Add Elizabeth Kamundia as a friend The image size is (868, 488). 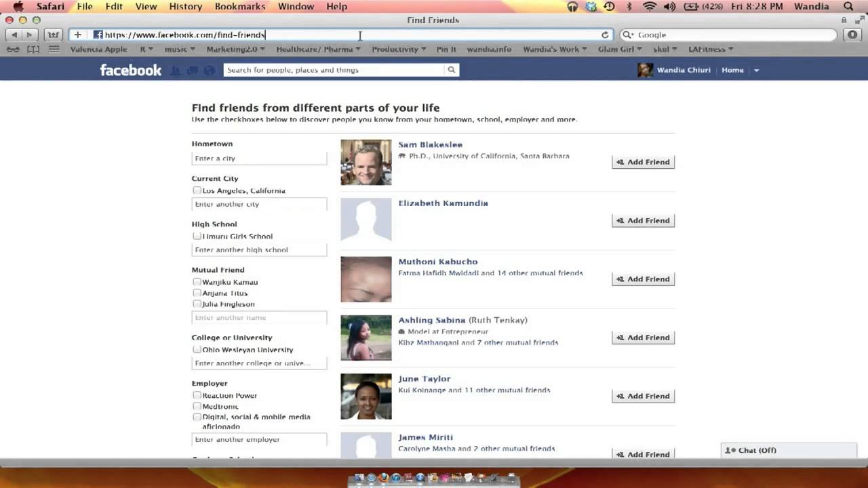[643, 220]
